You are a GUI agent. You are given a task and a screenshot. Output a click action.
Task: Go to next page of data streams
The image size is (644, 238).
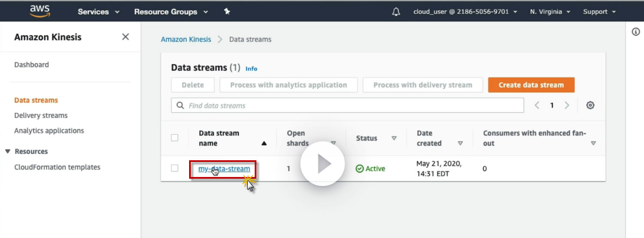pyautogui.click(x=567, y=105)
